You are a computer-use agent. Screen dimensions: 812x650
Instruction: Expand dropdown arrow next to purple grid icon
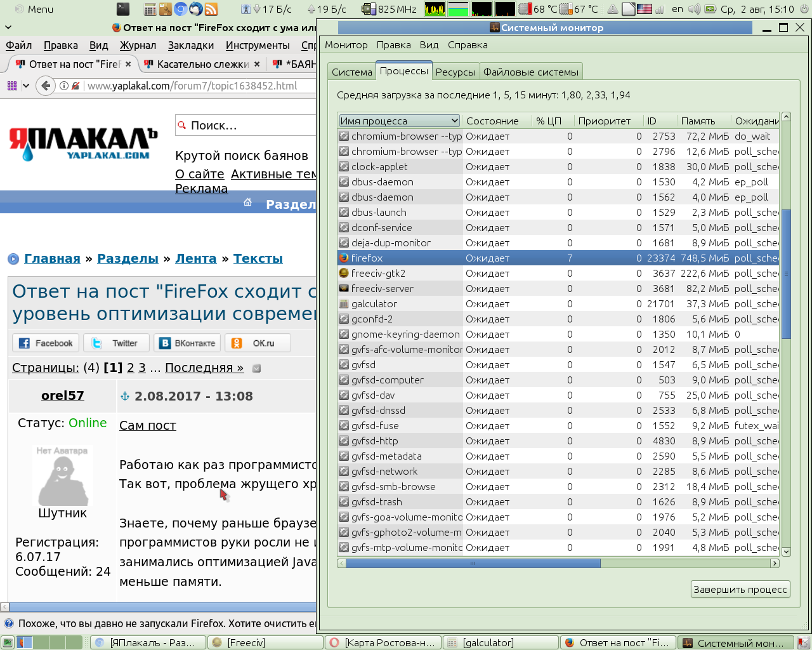pos(26,86)
